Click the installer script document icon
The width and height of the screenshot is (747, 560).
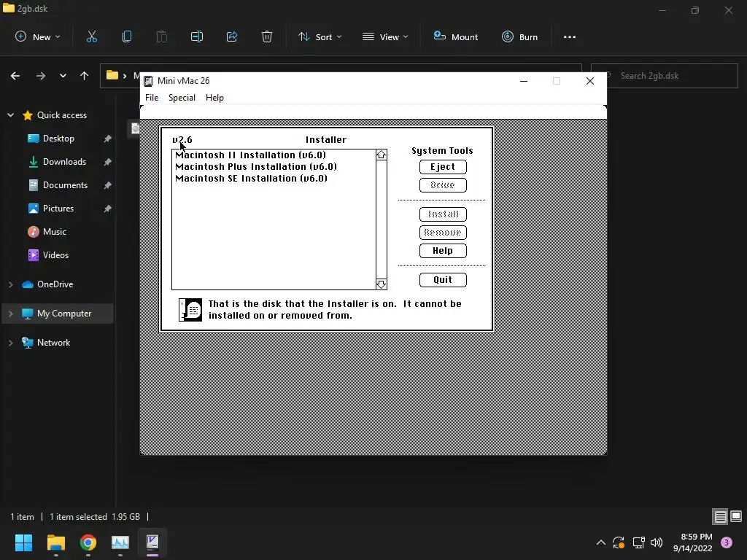coord(190,310)
